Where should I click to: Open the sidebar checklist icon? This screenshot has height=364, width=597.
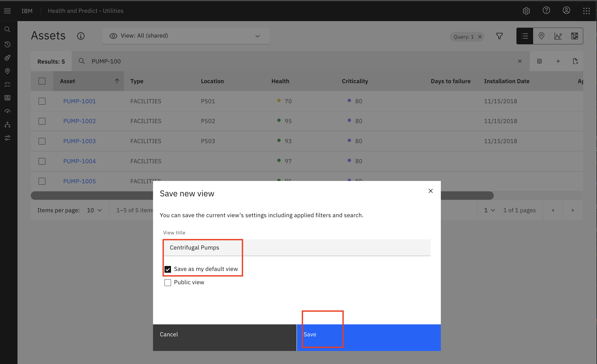[7, 84]
